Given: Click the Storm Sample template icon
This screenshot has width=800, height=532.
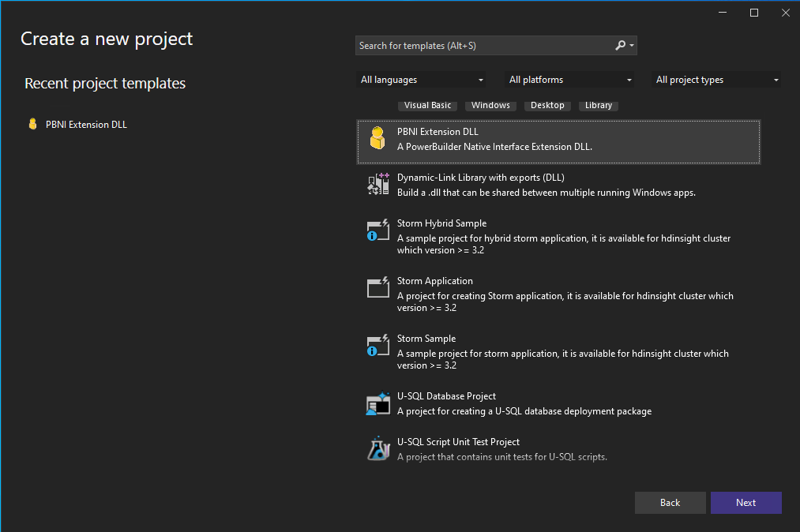Looking at the screenshot, I should [x=378, y=345].
